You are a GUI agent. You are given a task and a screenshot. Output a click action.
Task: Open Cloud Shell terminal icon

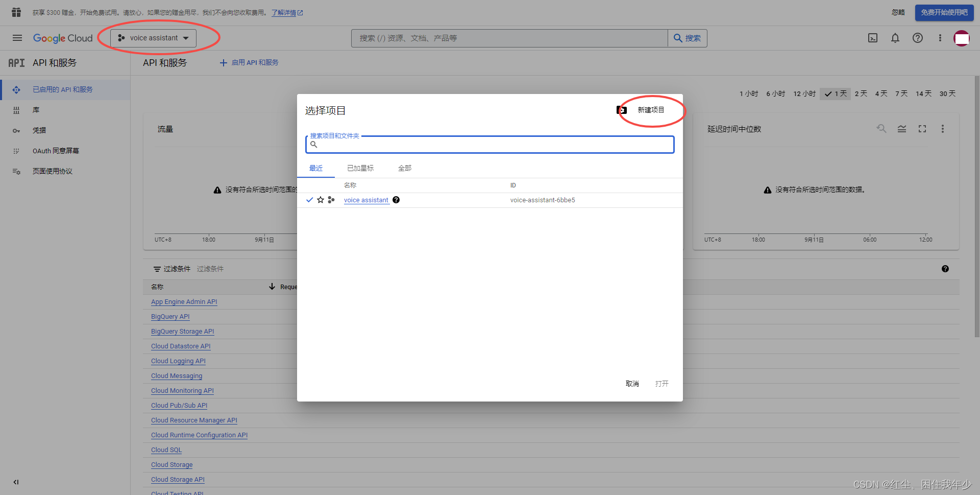[873, 38]
